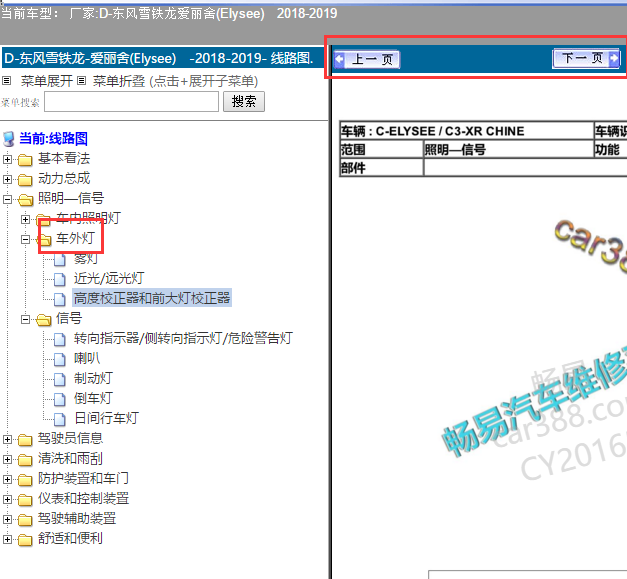
Task: Expand the 基本看法 folder node
Action: pos(7,159)
